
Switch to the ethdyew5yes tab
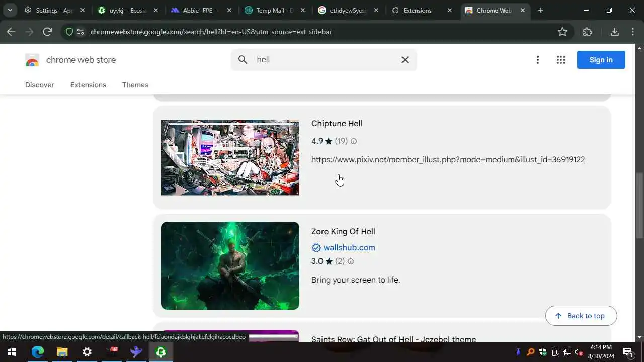[348, 10]
